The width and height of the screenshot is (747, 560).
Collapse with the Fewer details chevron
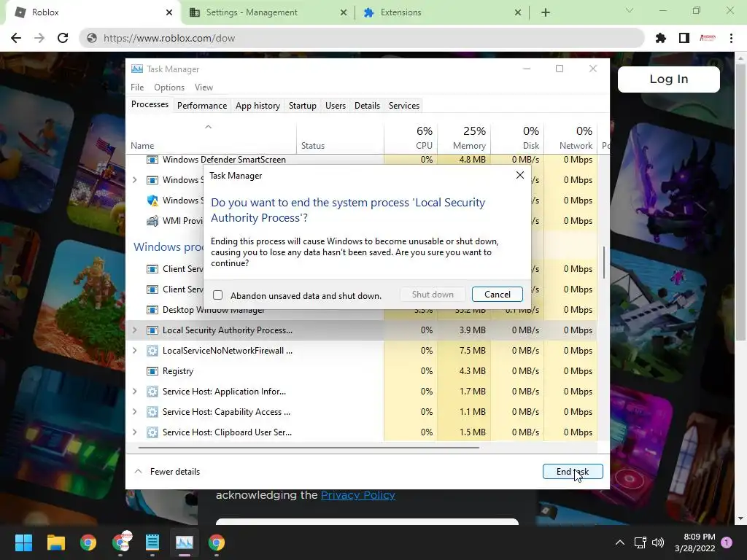(x=138, y=472)
